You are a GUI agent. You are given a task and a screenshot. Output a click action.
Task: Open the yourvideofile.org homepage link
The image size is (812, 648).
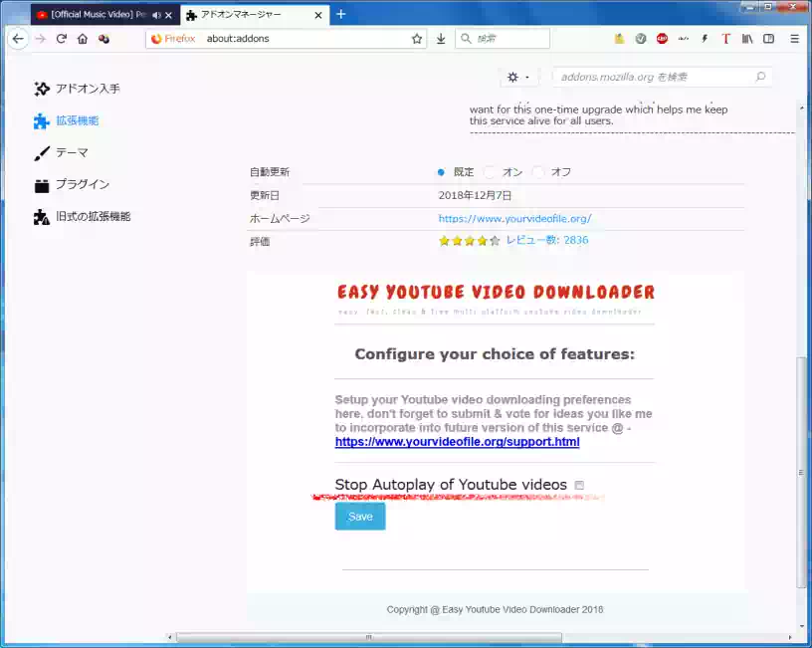pyautogui.click(x=514, y=219)
